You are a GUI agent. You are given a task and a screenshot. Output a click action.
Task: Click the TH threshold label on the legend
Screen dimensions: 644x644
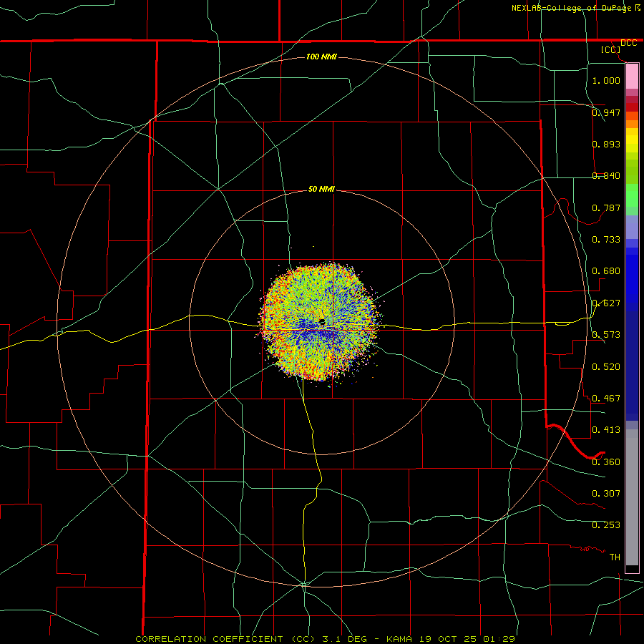615,557
